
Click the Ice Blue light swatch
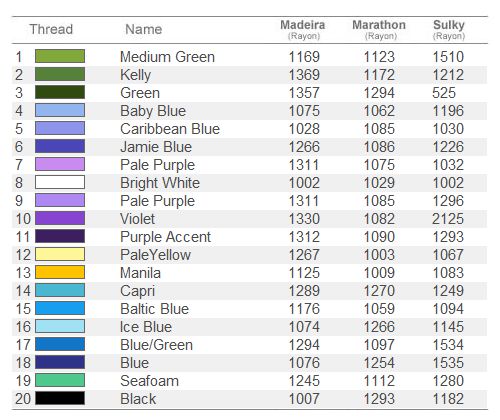(x=60, y=326)
